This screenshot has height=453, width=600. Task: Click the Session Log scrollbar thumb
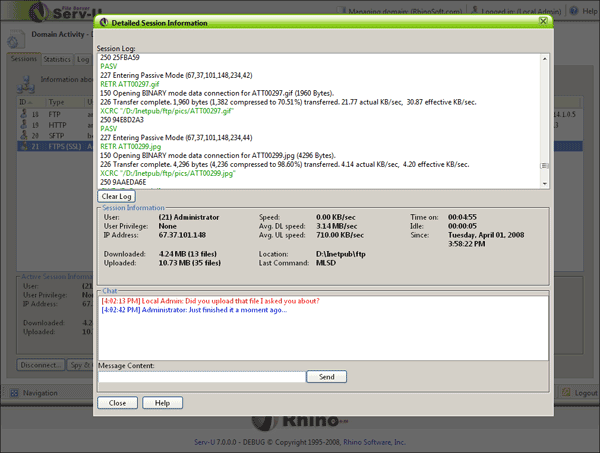coord(544,166)
